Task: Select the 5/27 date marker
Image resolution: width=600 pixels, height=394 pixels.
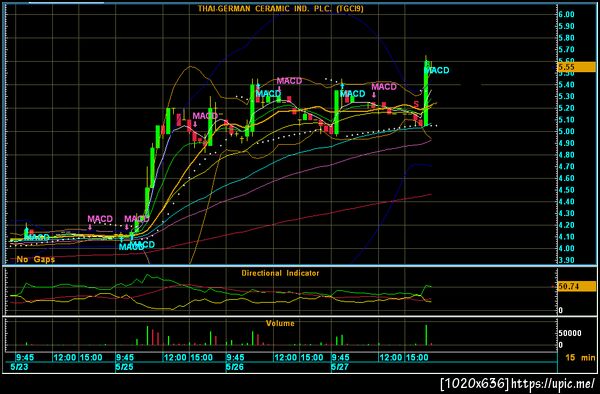Action: tap(340, 367)
